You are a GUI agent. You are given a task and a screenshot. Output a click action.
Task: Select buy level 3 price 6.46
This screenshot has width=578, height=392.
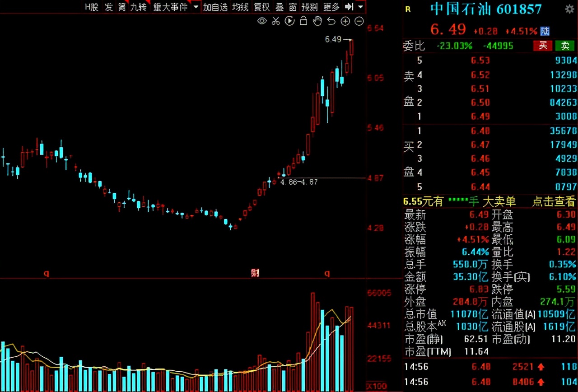pos(480,159)
